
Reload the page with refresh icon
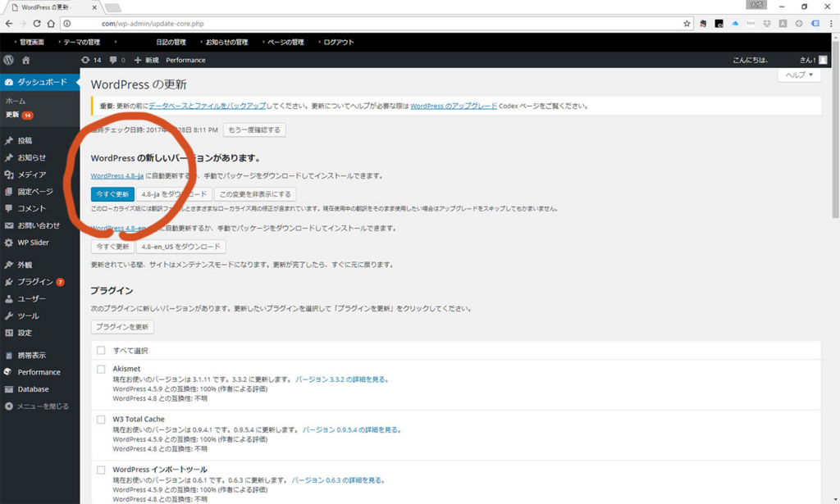tap(36, 24)
